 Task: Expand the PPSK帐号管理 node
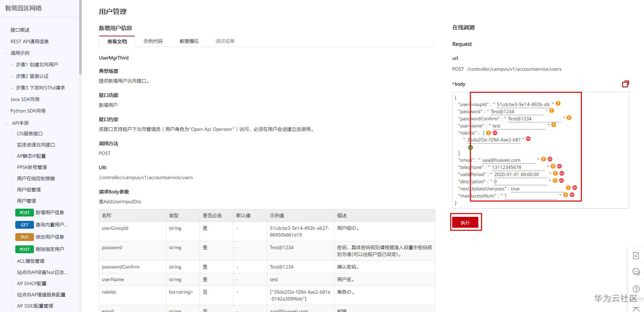click(x=13, y=168)
